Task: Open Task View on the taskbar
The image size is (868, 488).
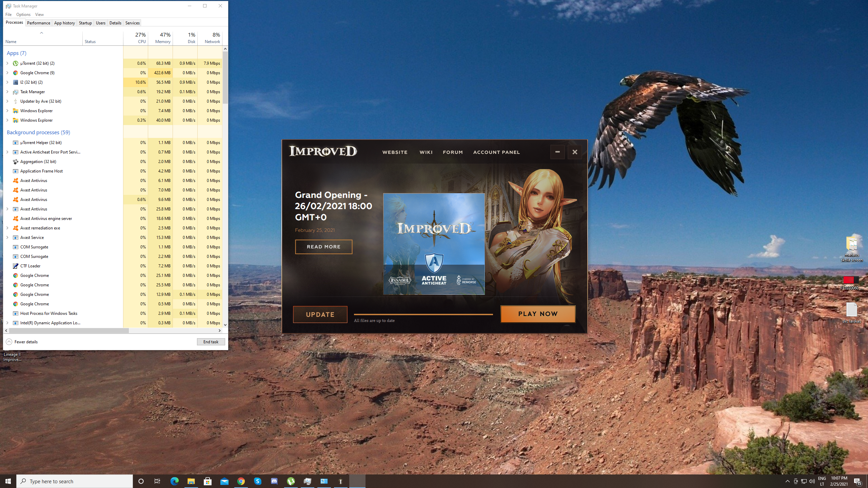Action: click(x=157, y=481)
